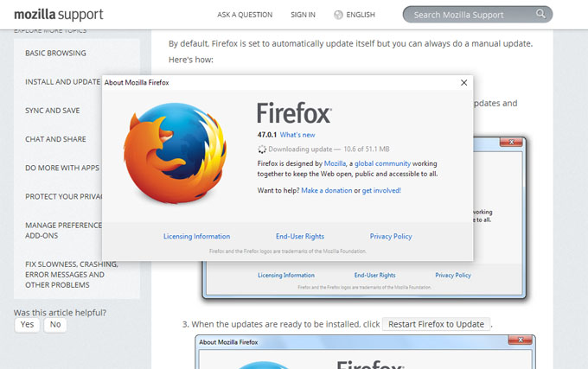
Task: Click the 'Here's how:' text
Action: tap(191, 60)
